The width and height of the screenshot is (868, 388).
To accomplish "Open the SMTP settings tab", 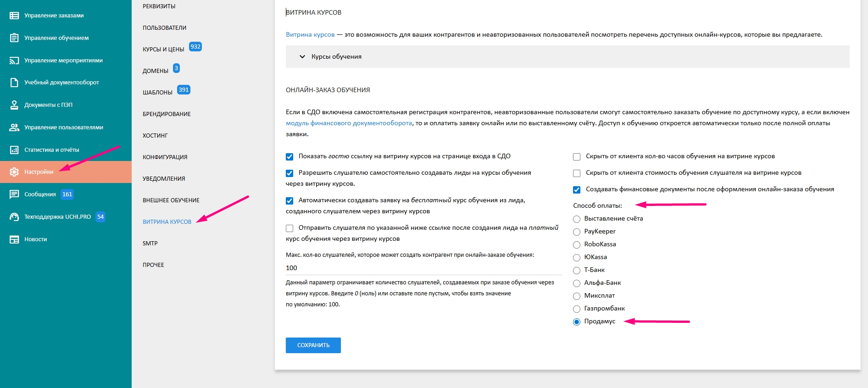I will [x=150, y=244].
